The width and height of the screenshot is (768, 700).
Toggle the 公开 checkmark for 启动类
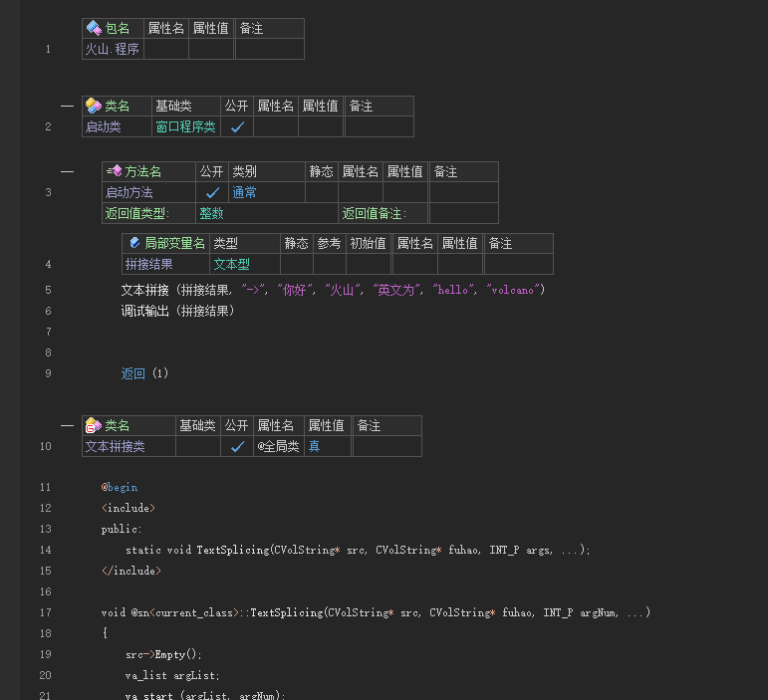237,127
